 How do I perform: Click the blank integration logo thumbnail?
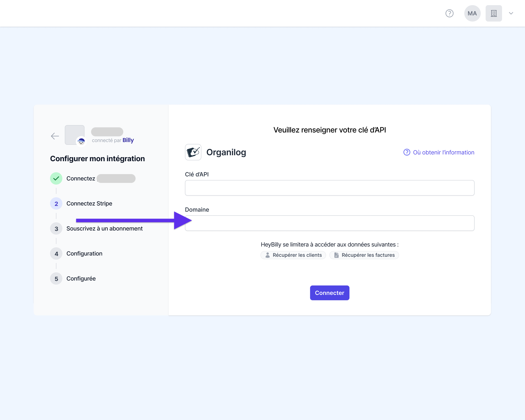[x=74, y=135]
